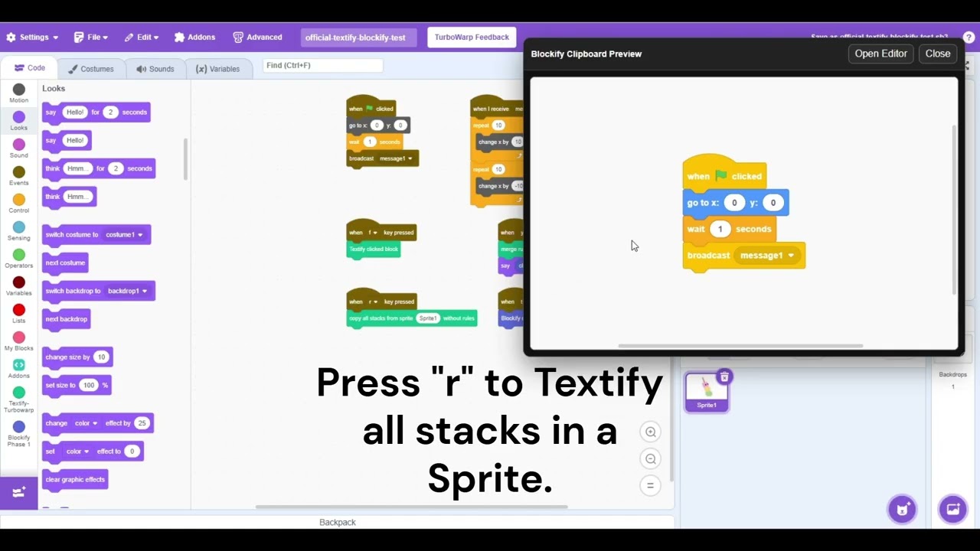Click the Find (Ctrl+F) search box
The image size is (980, 551).
pos(322,66)
